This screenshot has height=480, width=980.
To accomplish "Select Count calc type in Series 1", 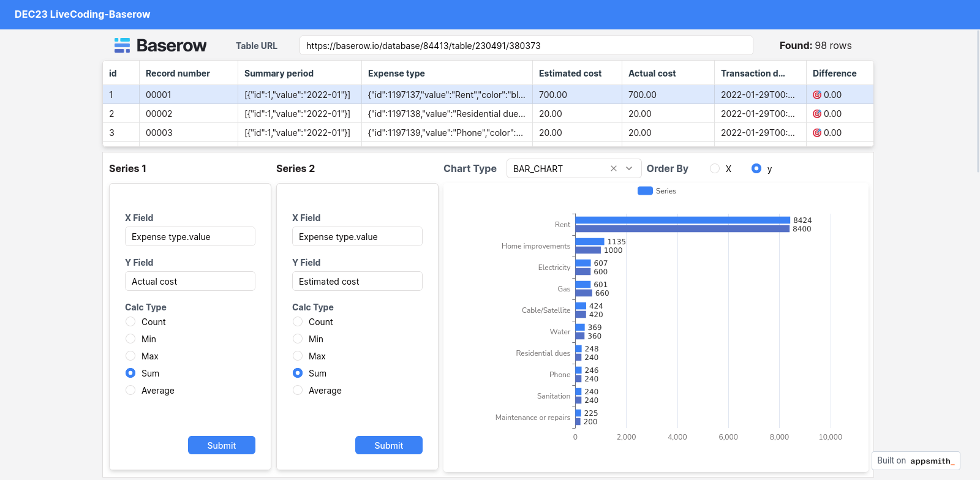I will (x=130, y=322).
